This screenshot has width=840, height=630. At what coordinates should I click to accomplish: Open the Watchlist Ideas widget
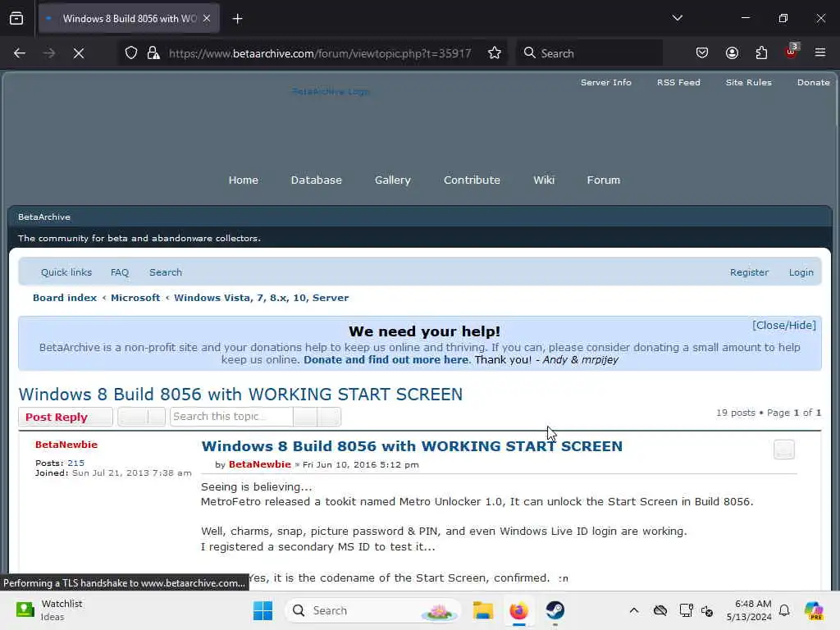[48, 610]
